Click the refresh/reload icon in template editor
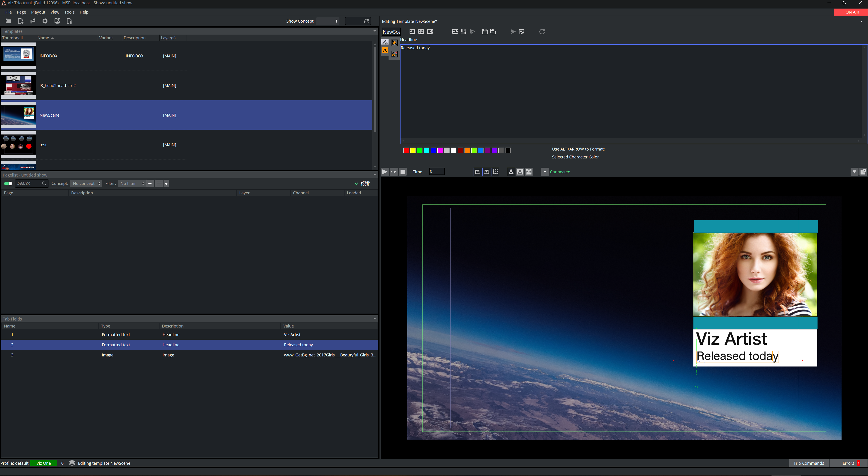The image size is (868, 476). click(x=541, y=32)
